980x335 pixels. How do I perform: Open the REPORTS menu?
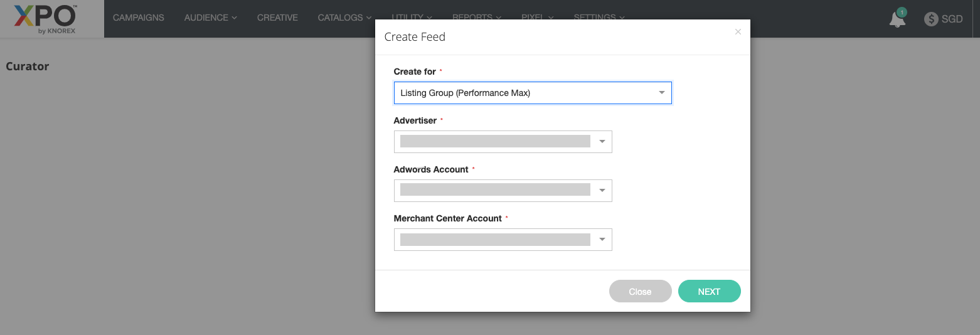point(476,16)
